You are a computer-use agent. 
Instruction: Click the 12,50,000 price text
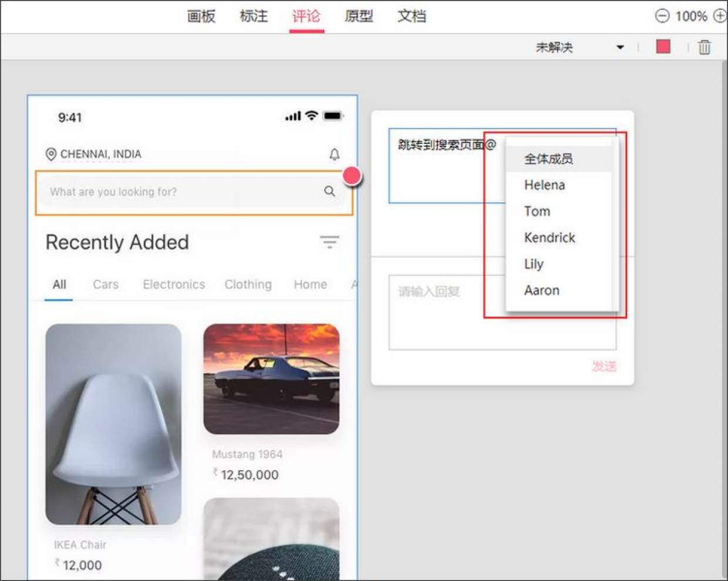[250, 475]
